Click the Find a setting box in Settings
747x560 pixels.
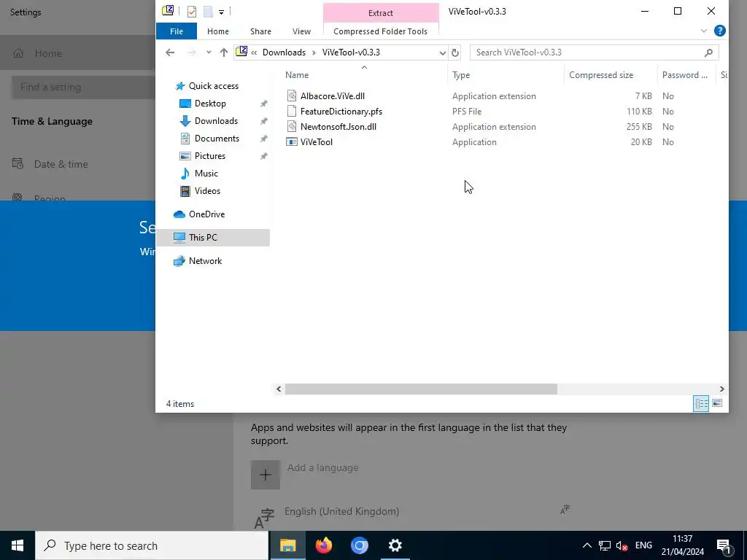83,87
